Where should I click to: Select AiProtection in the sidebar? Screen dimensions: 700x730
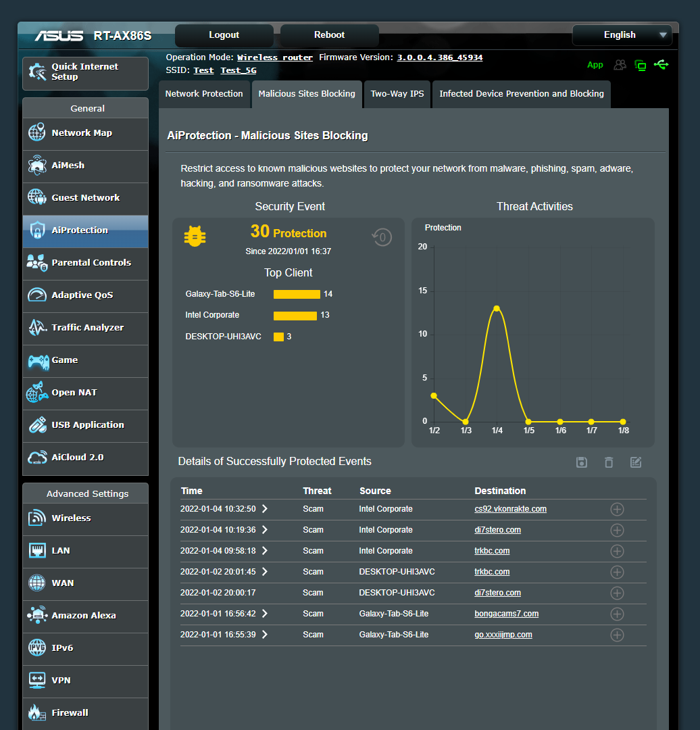85,231
